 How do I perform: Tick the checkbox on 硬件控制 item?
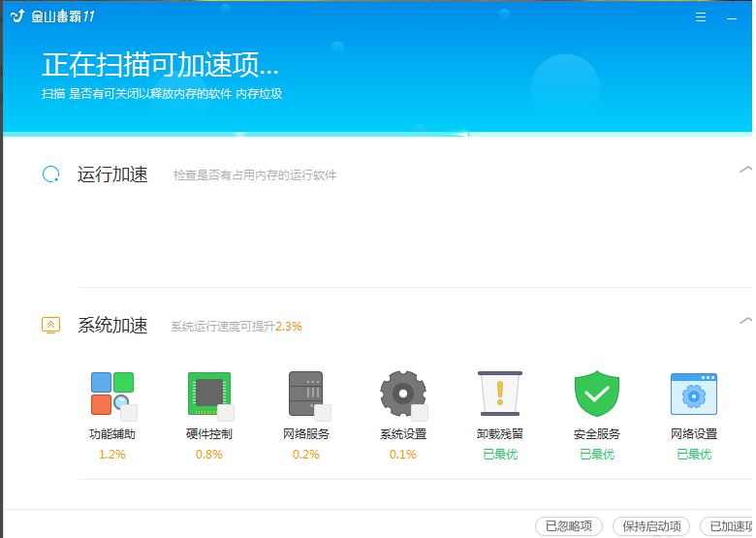click(226, 413)
